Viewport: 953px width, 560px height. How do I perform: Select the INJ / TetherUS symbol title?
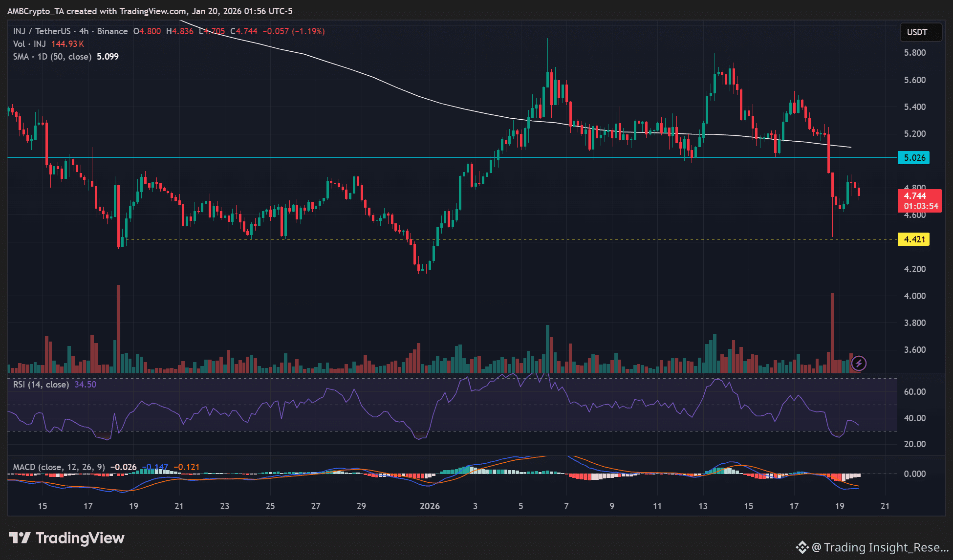click(42, 31)
